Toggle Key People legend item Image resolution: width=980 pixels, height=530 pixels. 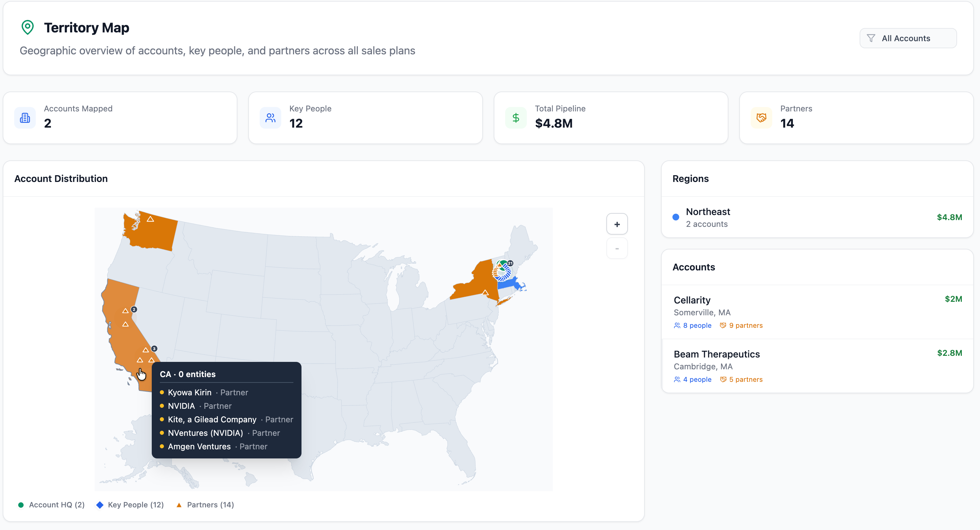[x=131, y=504]
